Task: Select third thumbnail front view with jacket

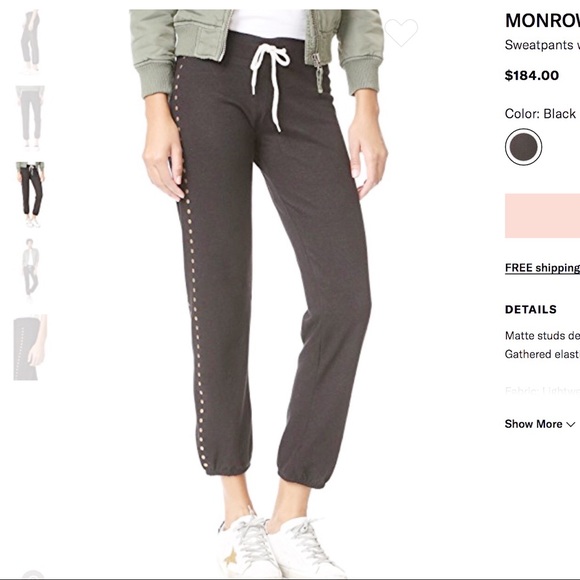Action: (x=30, y=194)
